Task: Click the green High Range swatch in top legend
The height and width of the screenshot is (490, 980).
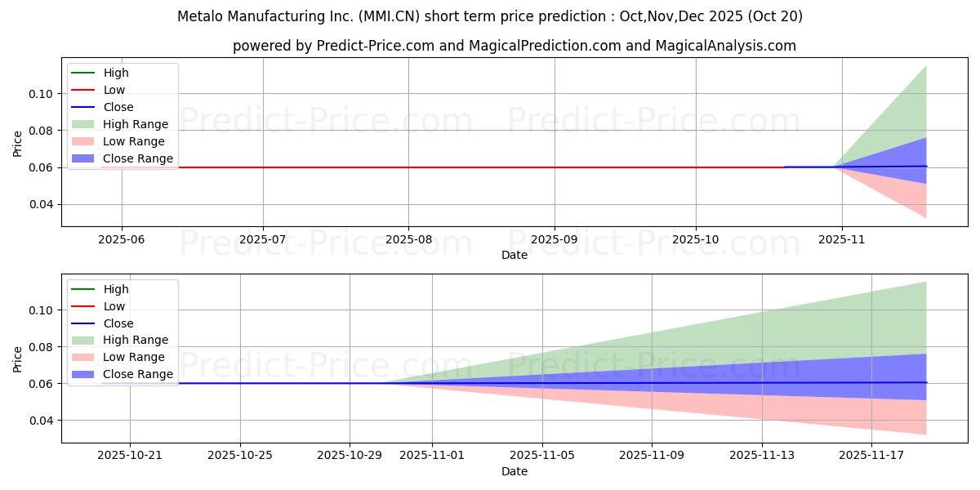Action: pos(83,124)
